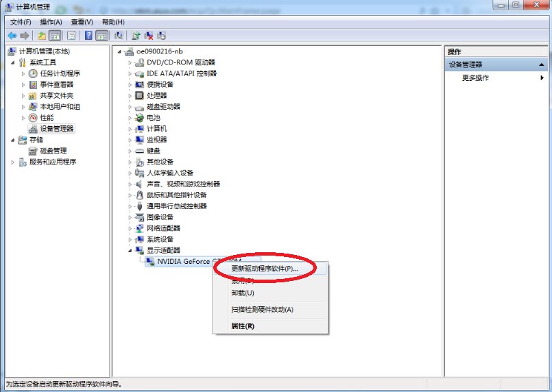Screen dimensions: 552x392
Task: Click the network adapters icon
Action: (139, 228)
